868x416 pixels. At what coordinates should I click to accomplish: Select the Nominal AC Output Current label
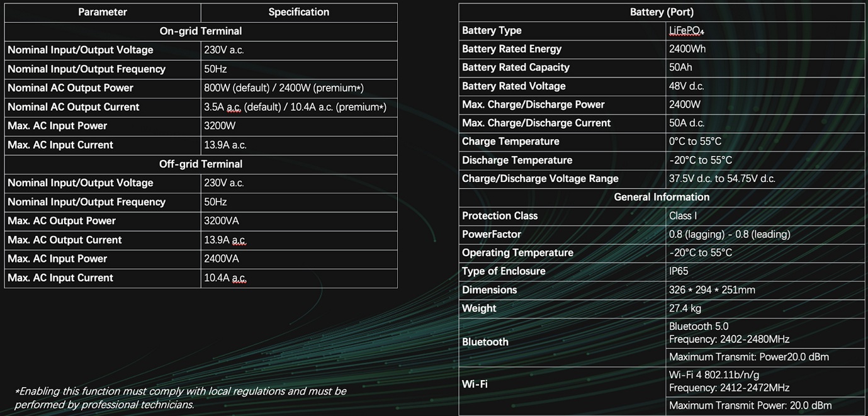74,107
